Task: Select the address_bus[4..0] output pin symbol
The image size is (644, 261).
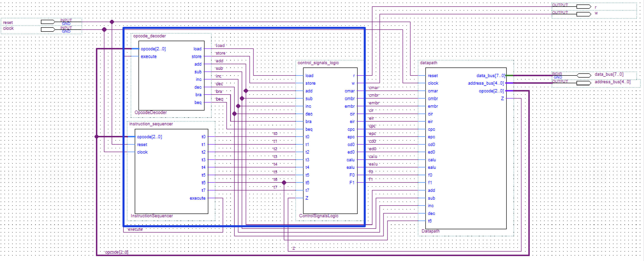Action: pyautogui.click(x=584, y=83)
